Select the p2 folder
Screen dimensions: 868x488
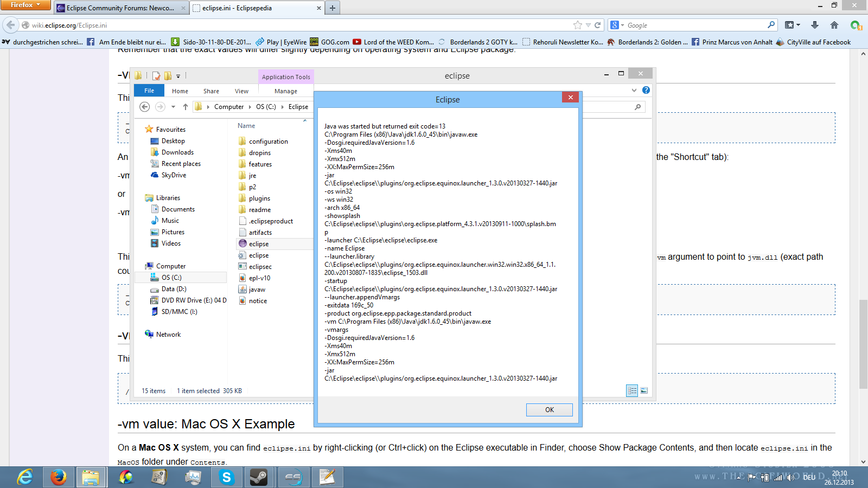[x=247, y=187]
